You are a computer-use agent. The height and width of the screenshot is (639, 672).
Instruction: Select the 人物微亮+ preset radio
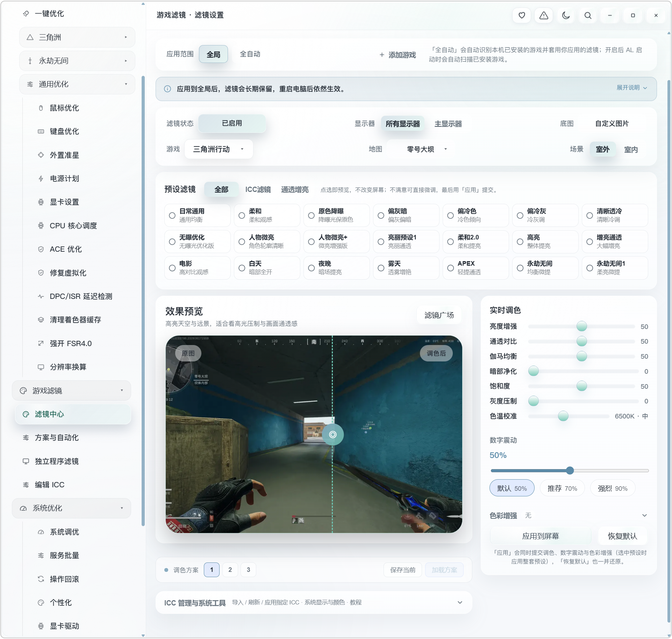point(311,242)
